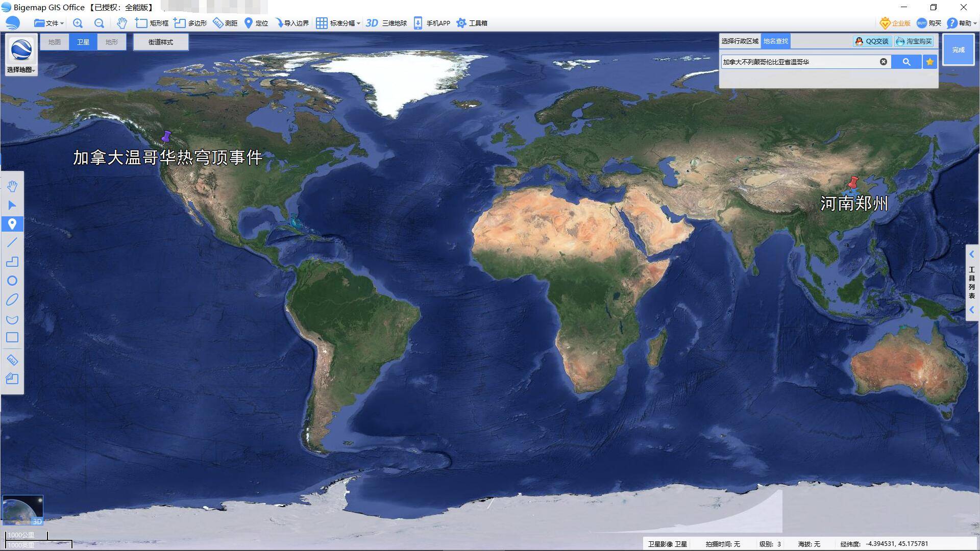
Task: Select the hand pan tool in left toolbar
Action: [13, 186]
